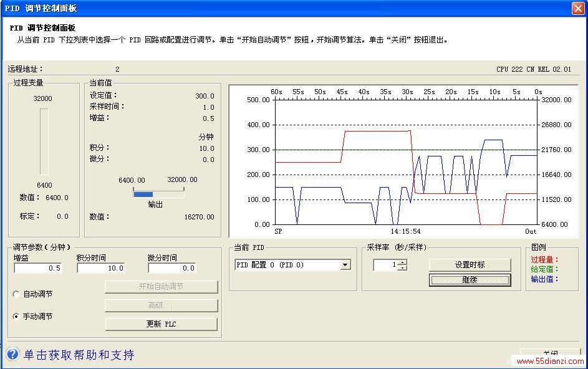The width and height of the screenshot is (588, 369).
Task: Click the 设置时标 button
Action: pyautogui.click(x=470, y=265)
